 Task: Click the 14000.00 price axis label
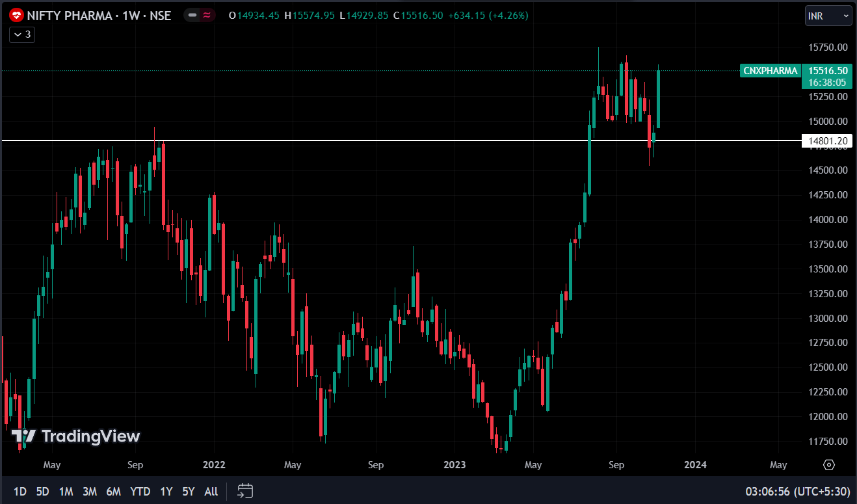[x=828, y=220]
